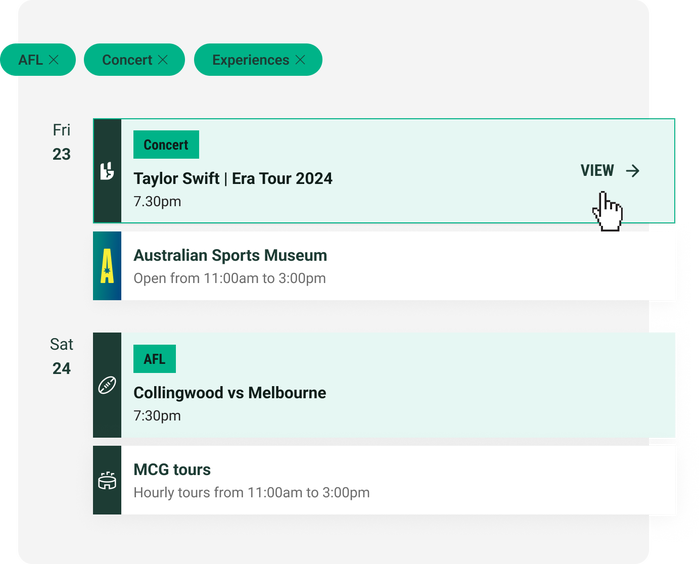Click the Taylor Swift concert venue icon
The height and width of the screenshot is (564, 700).
point(107,171)
